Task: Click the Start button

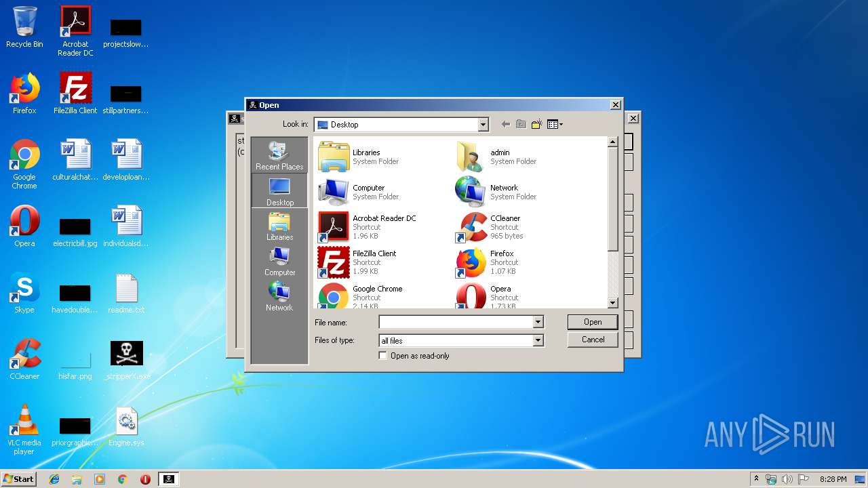Action: (19, 479)
